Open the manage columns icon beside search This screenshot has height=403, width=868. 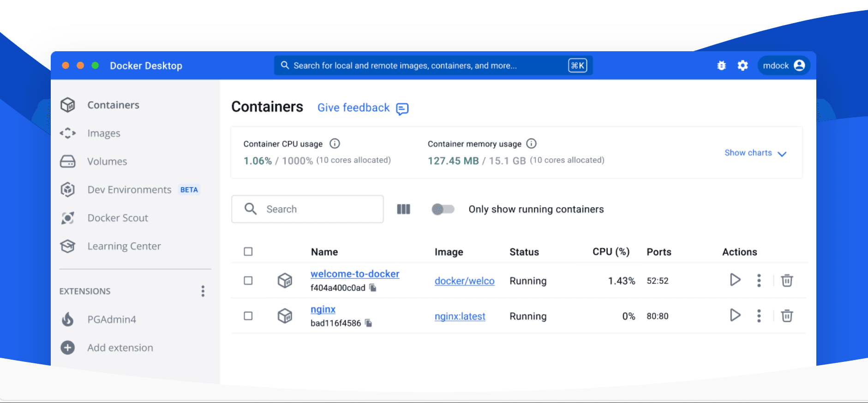tap(403, 209)
